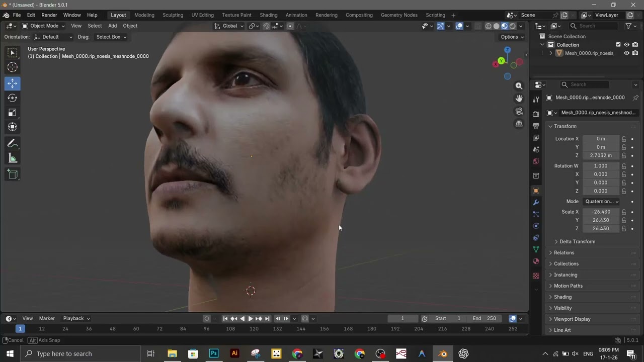Open the Options dropdown
The width and height of the screenshot is (644, 362).
pyautogui.click(x=512, y=37)
